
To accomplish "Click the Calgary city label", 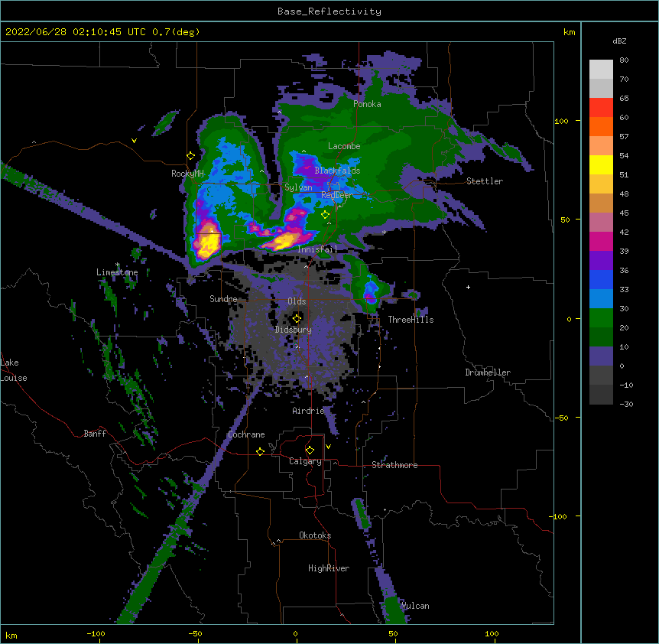I will pos(305,461).
